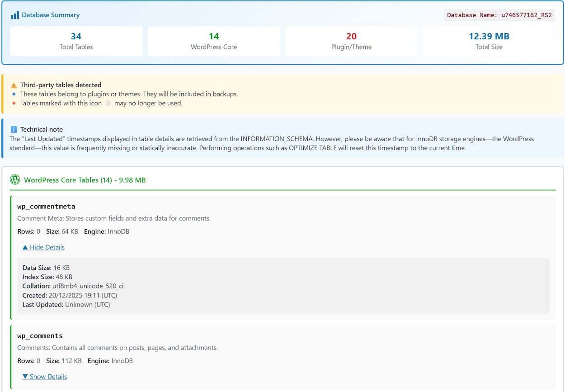Click the Database Name u746577162_RS2 badge
The width and height of the screenshot is (565, 392).
click(499, 15)
